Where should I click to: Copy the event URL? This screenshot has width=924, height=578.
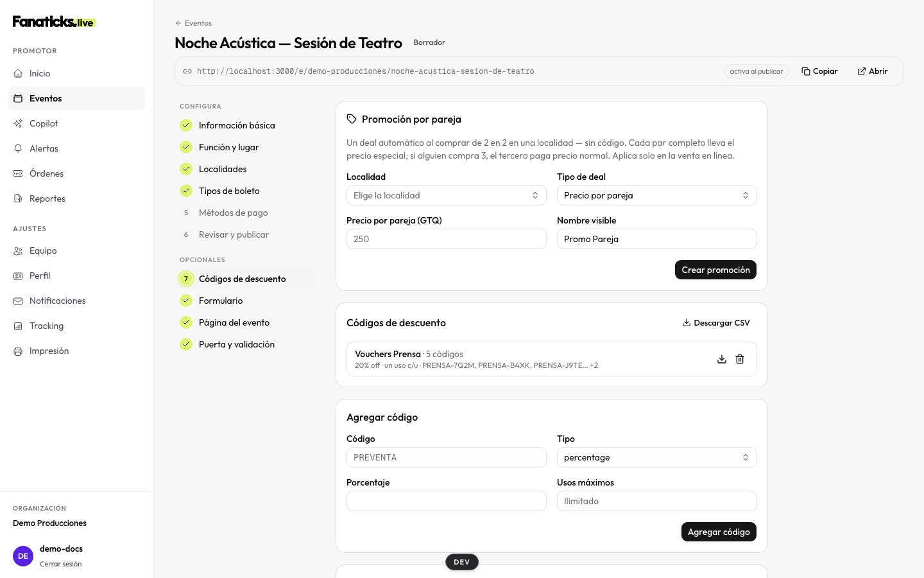click(x=819, y=71)
